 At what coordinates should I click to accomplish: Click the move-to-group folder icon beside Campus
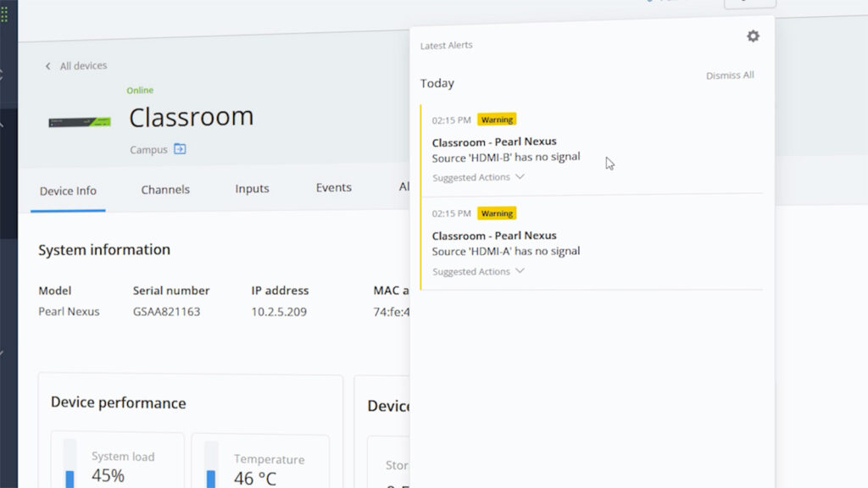[x=180, y=149]
